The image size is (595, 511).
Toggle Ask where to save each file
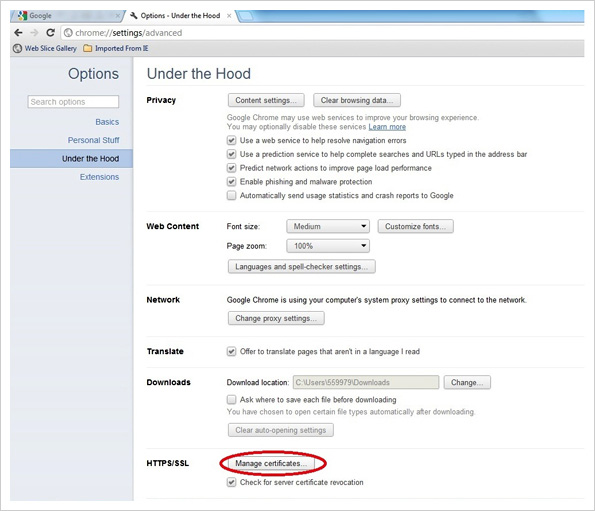[x=231, y=399]
